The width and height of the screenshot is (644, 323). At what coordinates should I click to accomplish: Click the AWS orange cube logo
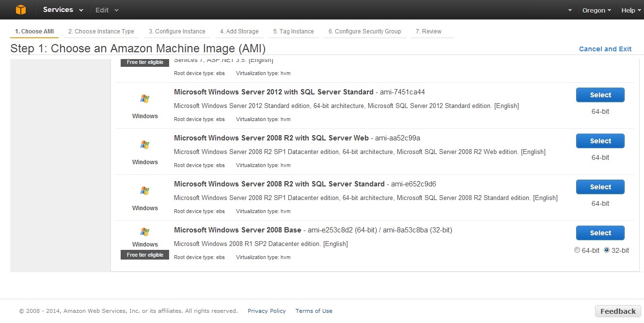(x=20, y=10)
